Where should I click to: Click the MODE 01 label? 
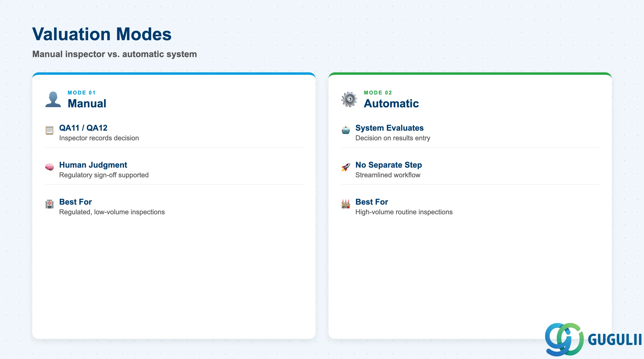pyautogui.click(x=82, y=93)
